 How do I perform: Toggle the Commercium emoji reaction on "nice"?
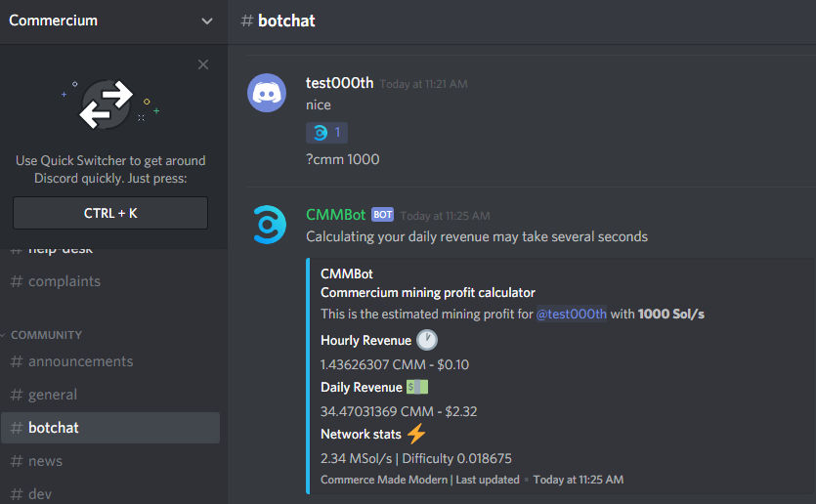pos(326,133)
